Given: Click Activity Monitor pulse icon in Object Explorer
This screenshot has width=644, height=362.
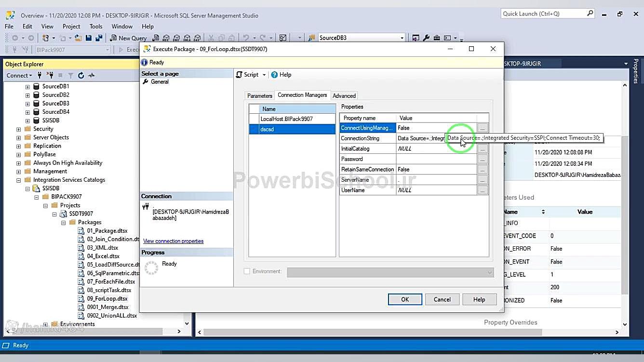Looking at the screenshot, I should click(92, 75).
